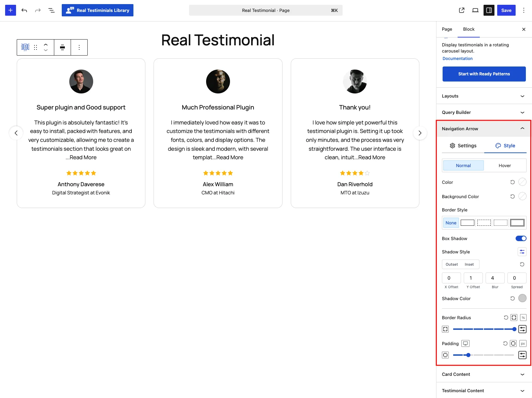Viewport: 532px width, 398px height.
Task: Go to the previous testimonial slide
Action: [x=16, y=133]
